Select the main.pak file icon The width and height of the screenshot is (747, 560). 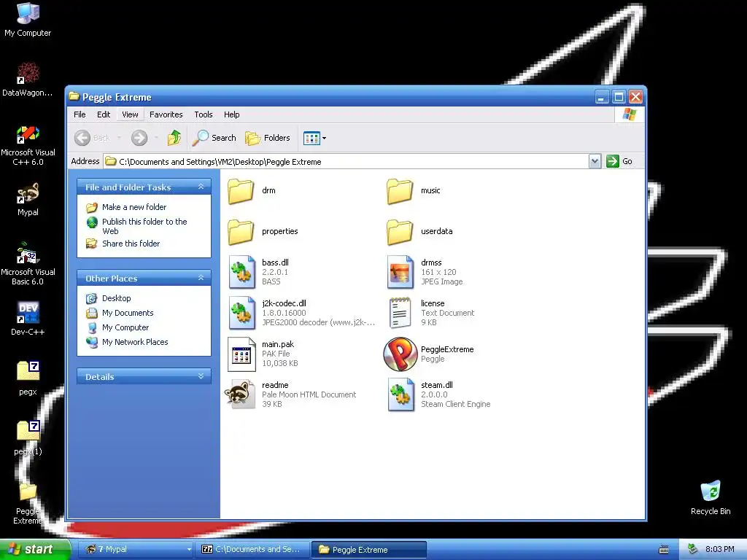[241, 354]
